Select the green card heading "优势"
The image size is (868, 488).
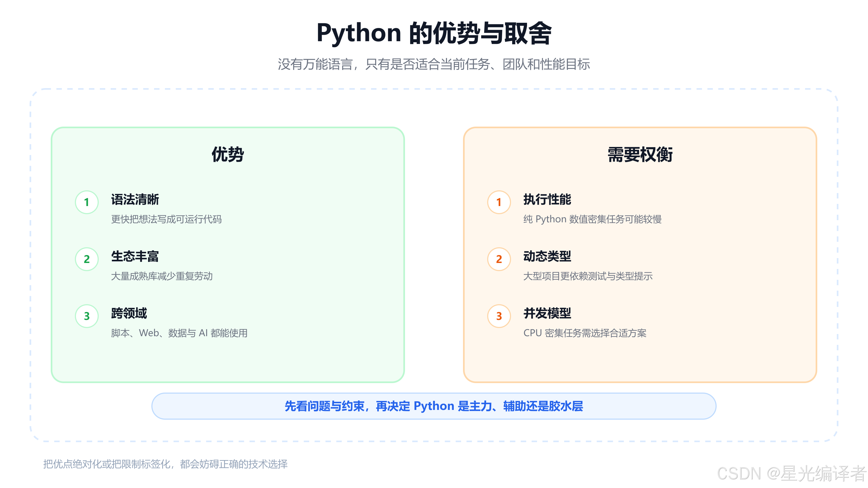pyautogui.click(x=228, y=155)
